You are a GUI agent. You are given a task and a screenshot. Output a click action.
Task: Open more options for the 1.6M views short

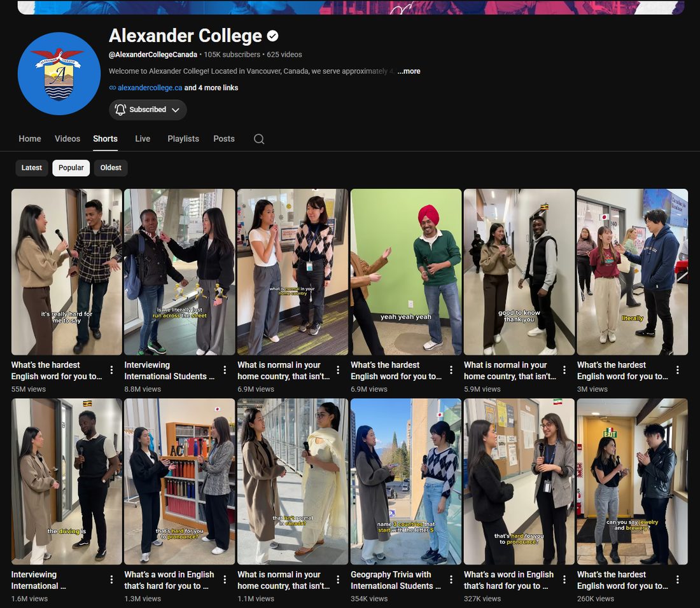pos(111,579)
